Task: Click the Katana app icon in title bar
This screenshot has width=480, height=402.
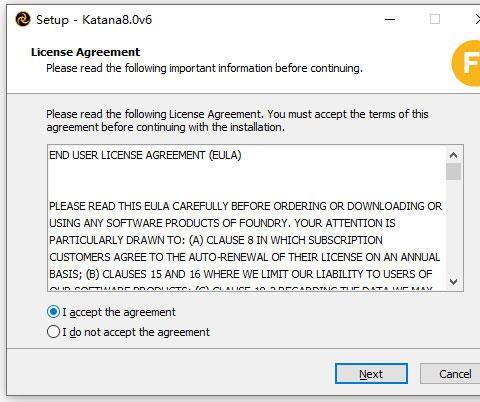Action: [x=23, y=19]
